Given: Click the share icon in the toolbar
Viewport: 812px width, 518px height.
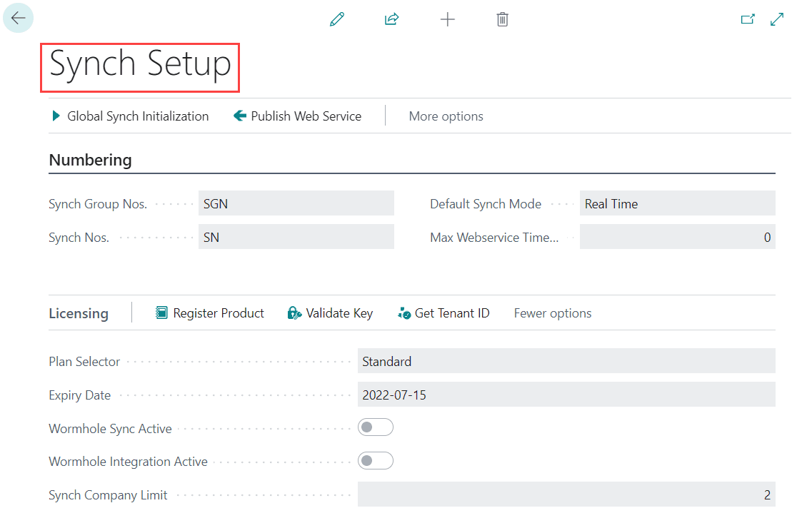Looking at the screenshot, I should [x=391, y=19].
